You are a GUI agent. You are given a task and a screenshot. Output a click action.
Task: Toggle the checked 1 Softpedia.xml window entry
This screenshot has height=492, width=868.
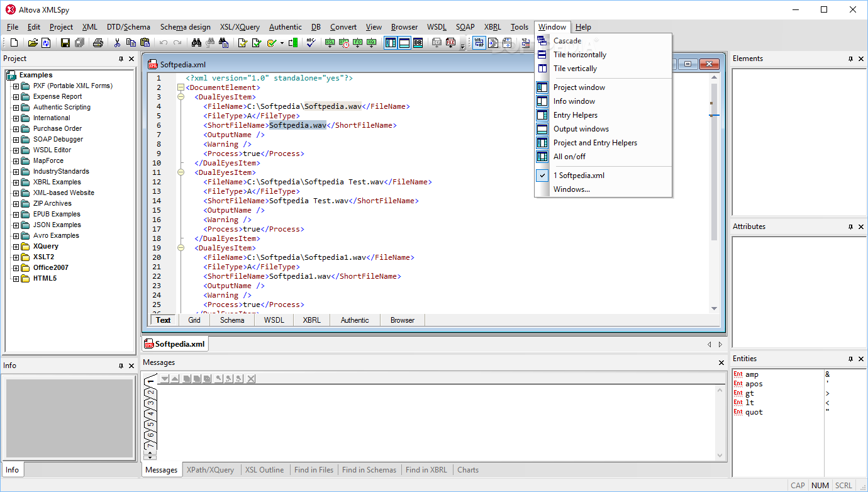[x=604, y=176]
